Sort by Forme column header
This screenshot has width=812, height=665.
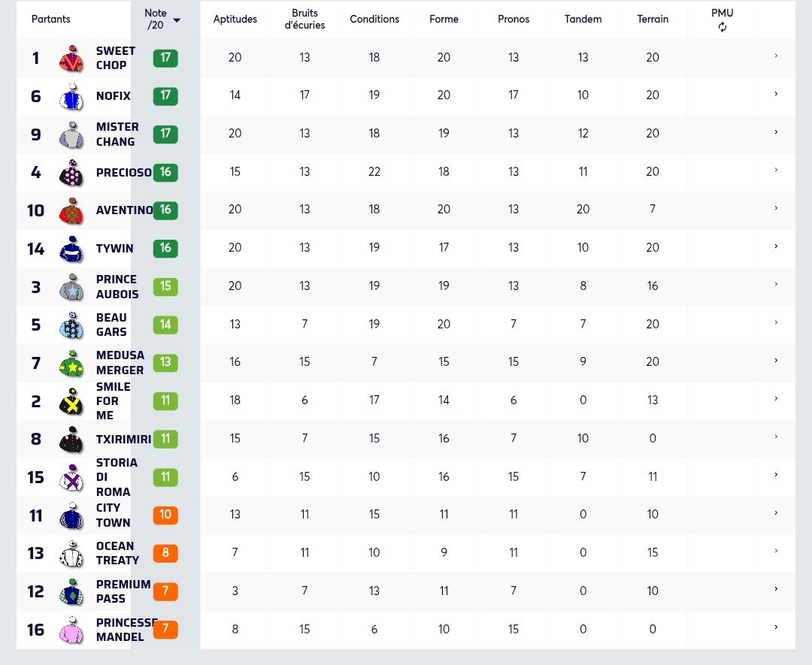[x=444, y=19]
